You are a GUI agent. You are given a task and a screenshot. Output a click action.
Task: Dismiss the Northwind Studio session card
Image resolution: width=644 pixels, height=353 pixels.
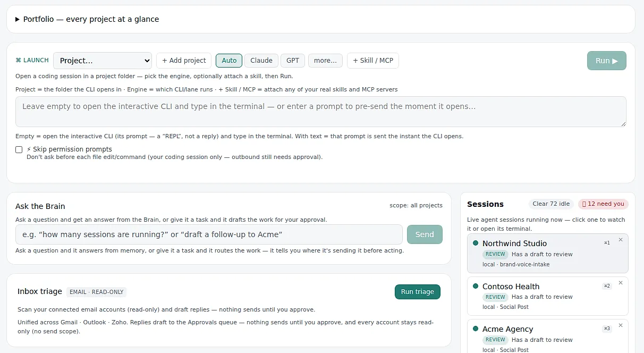[621, 240]
